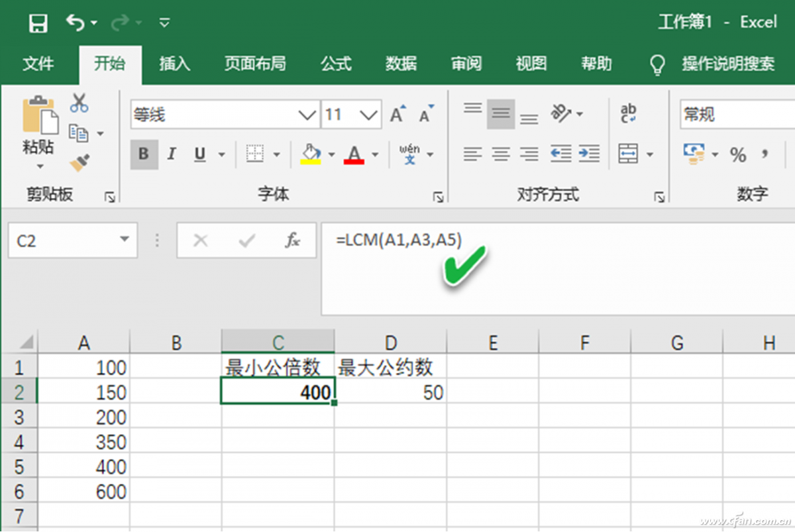Open the 剪贴板 pane launcher
This screenshot has width=795, height=532.
click(x=110, y=197)
